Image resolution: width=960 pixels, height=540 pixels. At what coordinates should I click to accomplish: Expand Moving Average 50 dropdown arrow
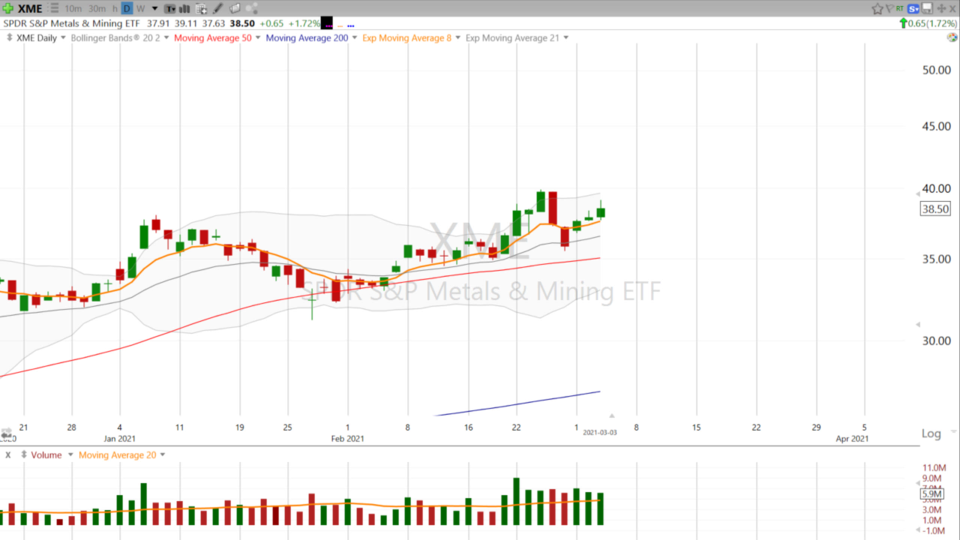coord(258,38)
